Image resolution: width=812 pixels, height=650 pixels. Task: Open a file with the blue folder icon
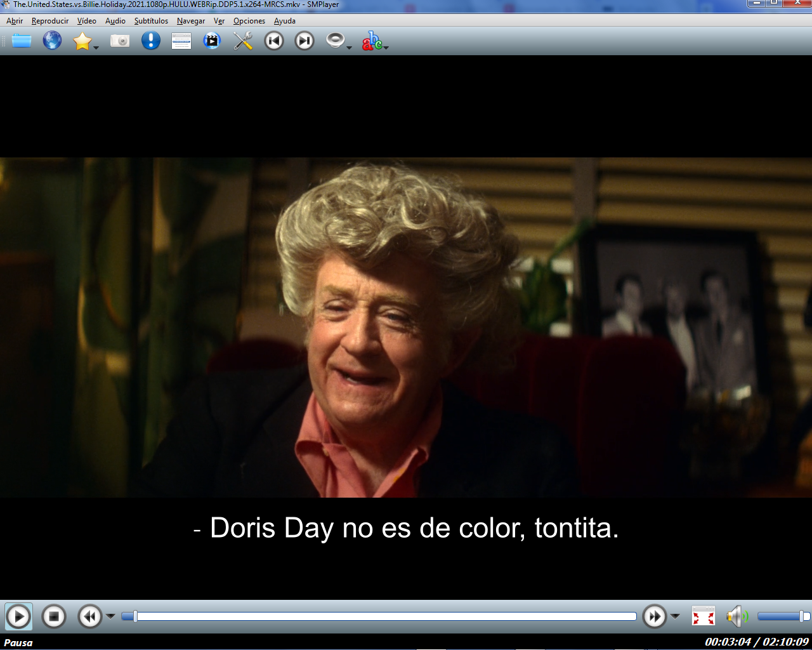coord(22,41)
